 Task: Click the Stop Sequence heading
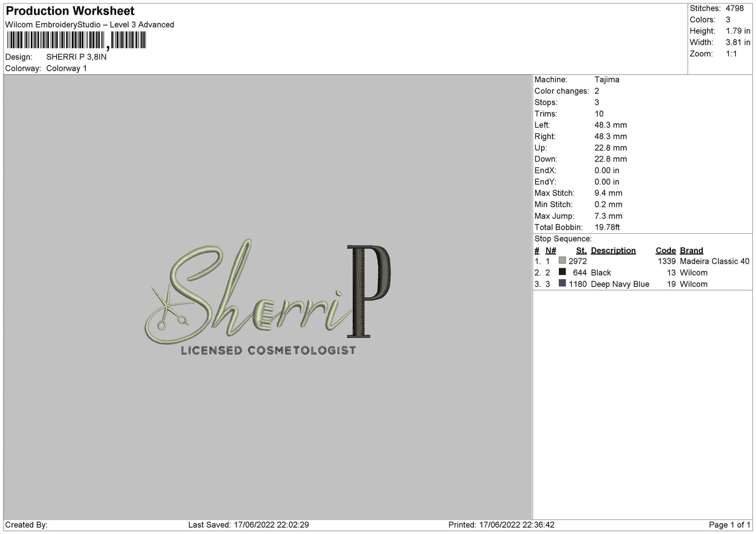click(563, 239)
